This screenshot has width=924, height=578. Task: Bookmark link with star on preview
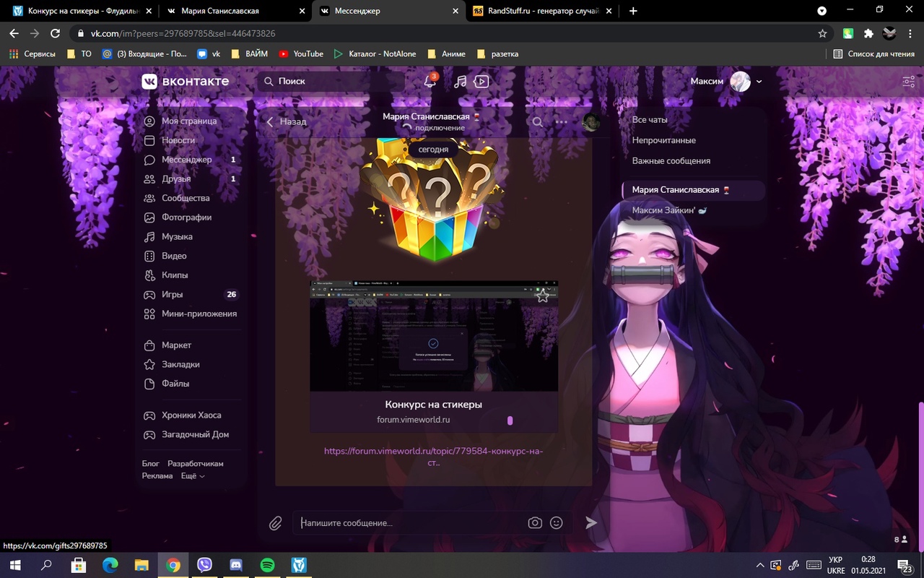click(x=543, y=296)
